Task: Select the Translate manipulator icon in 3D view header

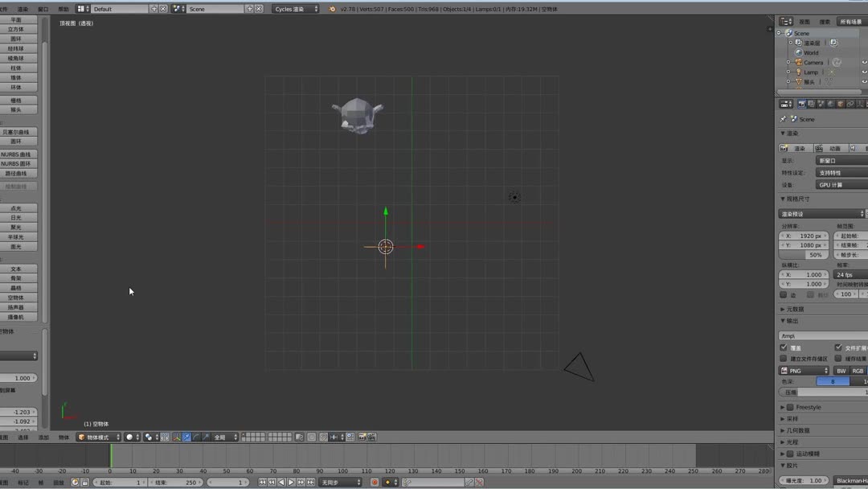Action: click(x=187, y=437)
